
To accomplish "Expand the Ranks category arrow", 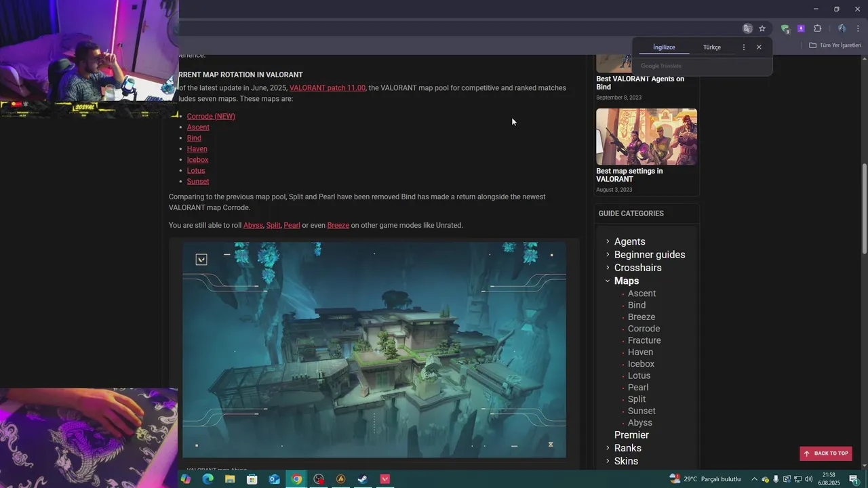I will [x=608, y=448].
